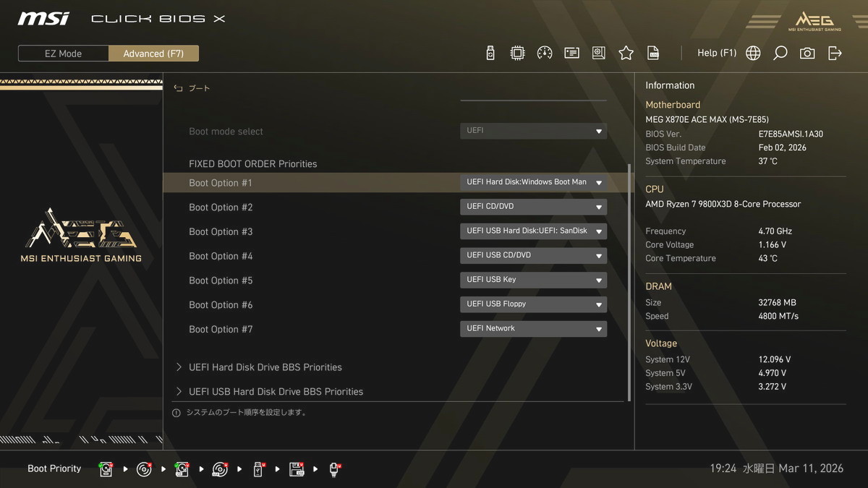Take a screenshot with camera icon
Image resolution: width=868 pixels, height=488 pixels.
tap(807, 53)
